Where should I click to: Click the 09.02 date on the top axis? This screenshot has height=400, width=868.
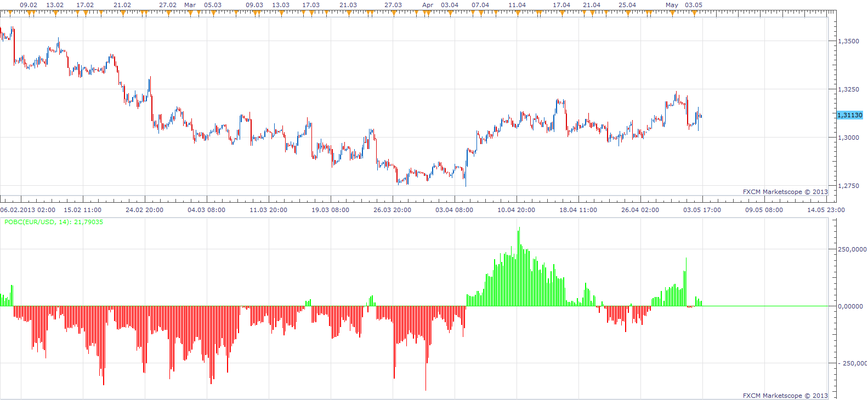pos(29,5)
